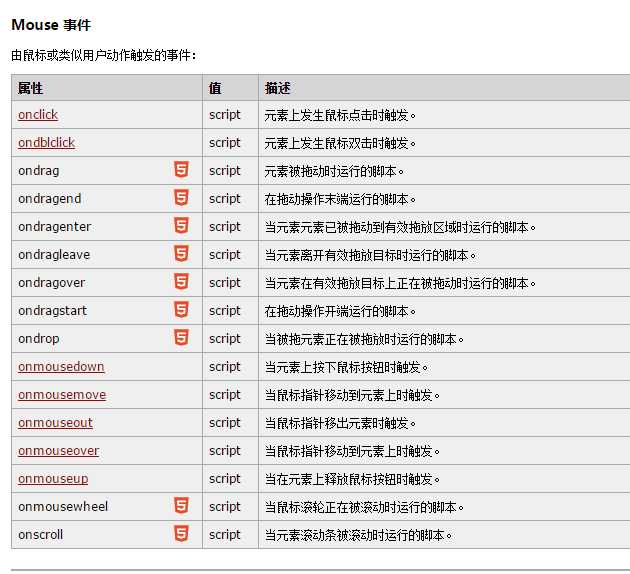Click the HTML5 icon in the ondragenter row
This screenshot has width=630, height=574.
click(181, 225)
